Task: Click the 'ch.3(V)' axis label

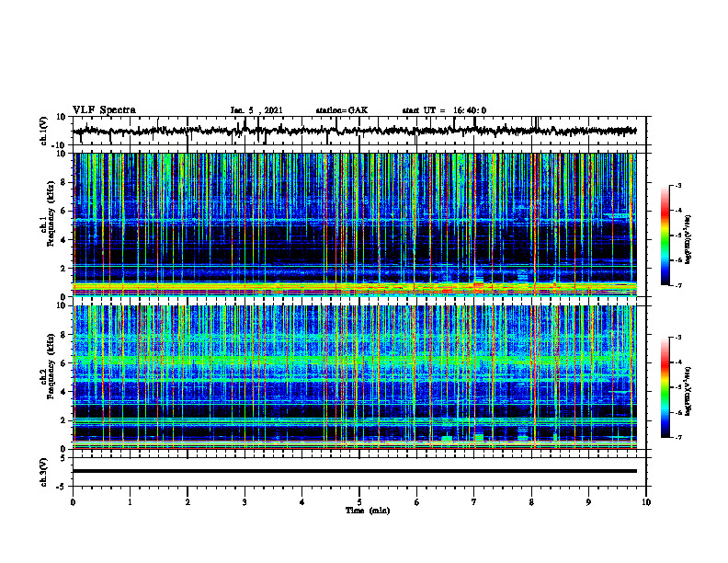Action: [44, 472]
